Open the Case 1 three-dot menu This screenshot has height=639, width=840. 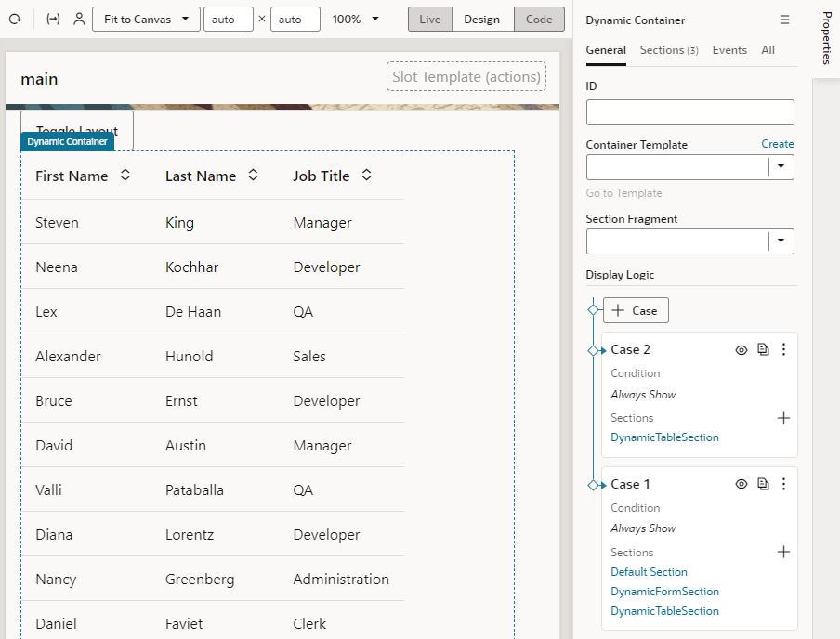pos(783,484)
